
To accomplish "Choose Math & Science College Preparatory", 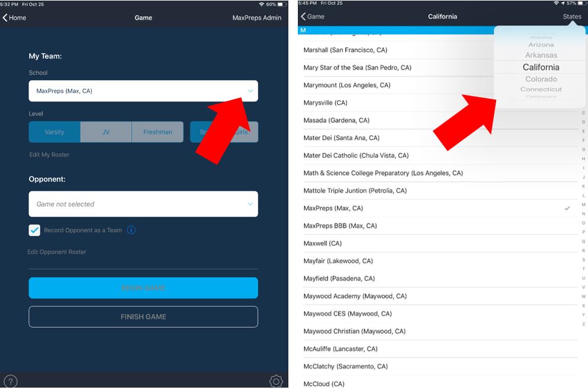I will tap(439, 173).
